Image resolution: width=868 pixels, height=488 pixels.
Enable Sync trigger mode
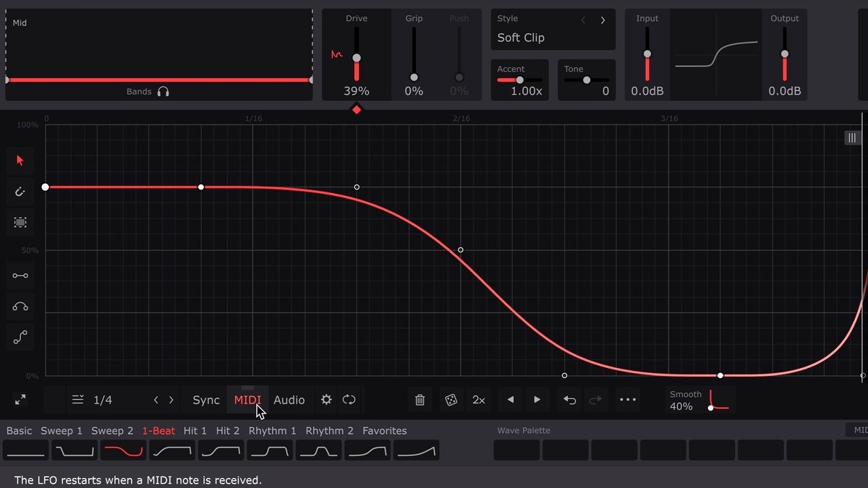tap(206, 400)
